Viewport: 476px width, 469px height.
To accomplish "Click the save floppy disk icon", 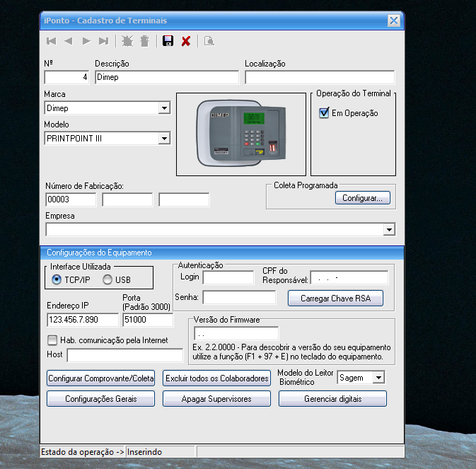I will pyautogui.click(x=168, y=41).
